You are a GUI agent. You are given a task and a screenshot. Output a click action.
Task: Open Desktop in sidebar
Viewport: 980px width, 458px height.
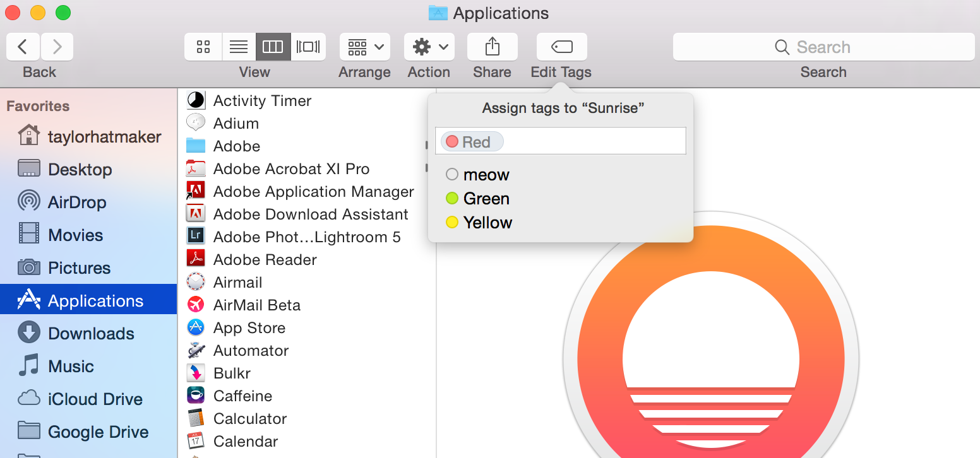coord(89,169)
